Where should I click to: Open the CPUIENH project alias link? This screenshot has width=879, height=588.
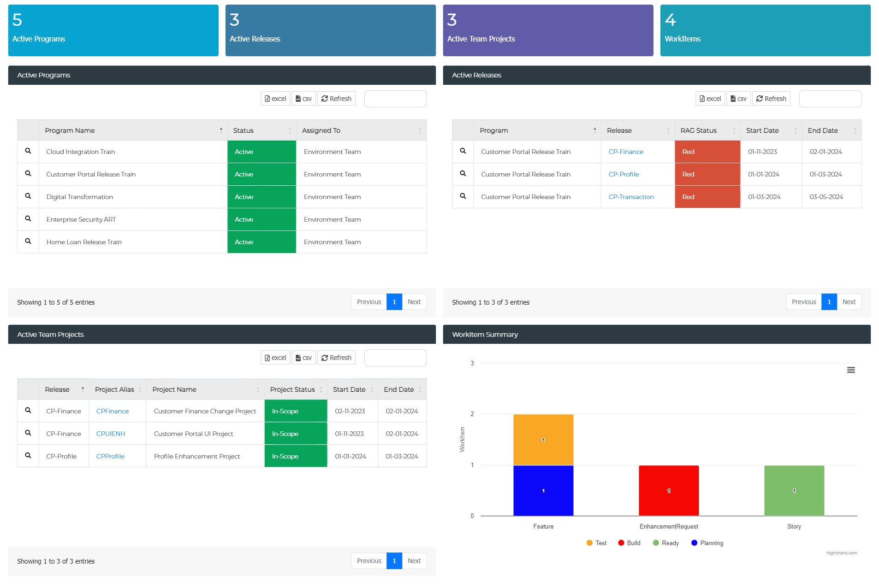click(x=111, y=434)
